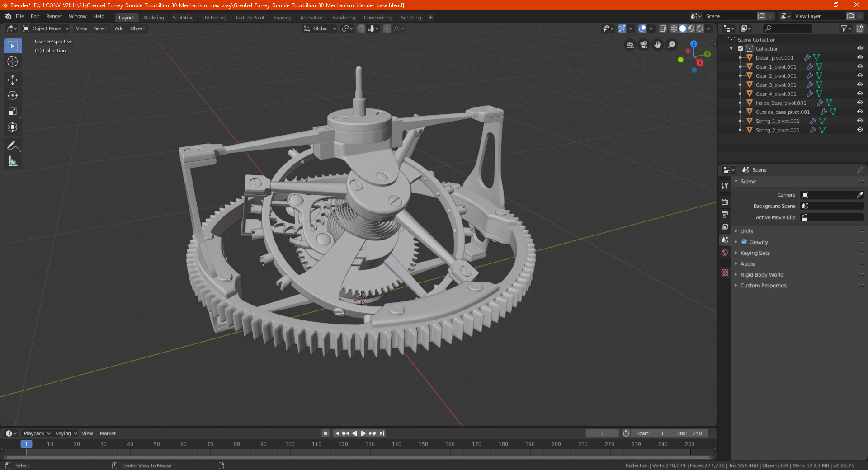868x470 pixels.
Task: Click the outliner search field
Action: point(787,28)
